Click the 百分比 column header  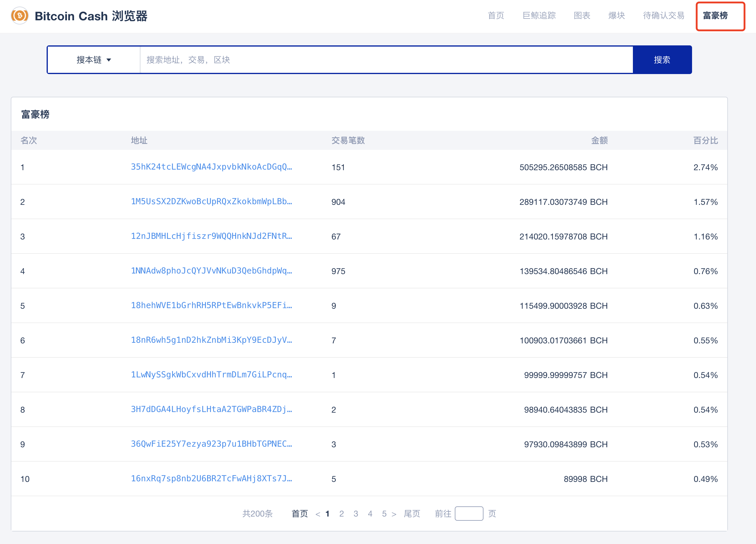706,140
